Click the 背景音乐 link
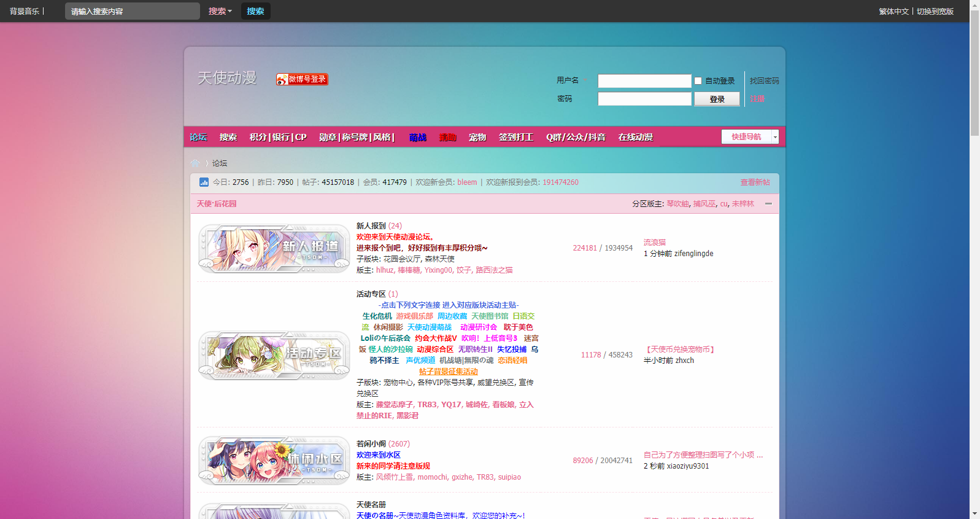The height and width of the screenshot is (519, 980). coord(25,11)
